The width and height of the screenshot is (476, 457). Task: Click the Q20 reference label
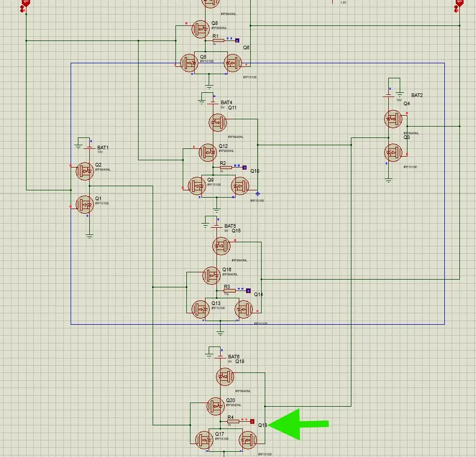pos(230,400)
